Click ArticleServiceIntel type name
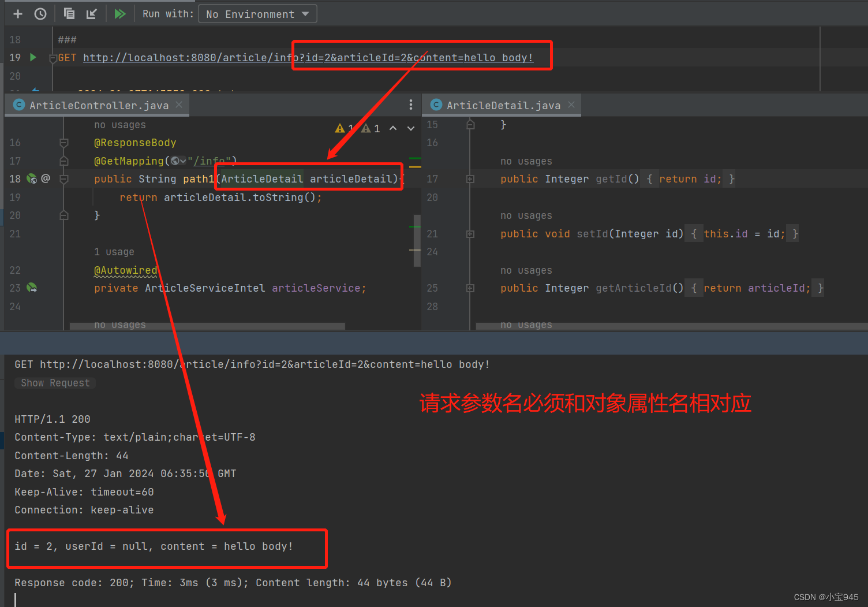This screenshot has height=607, width=868. coord(205,288)
